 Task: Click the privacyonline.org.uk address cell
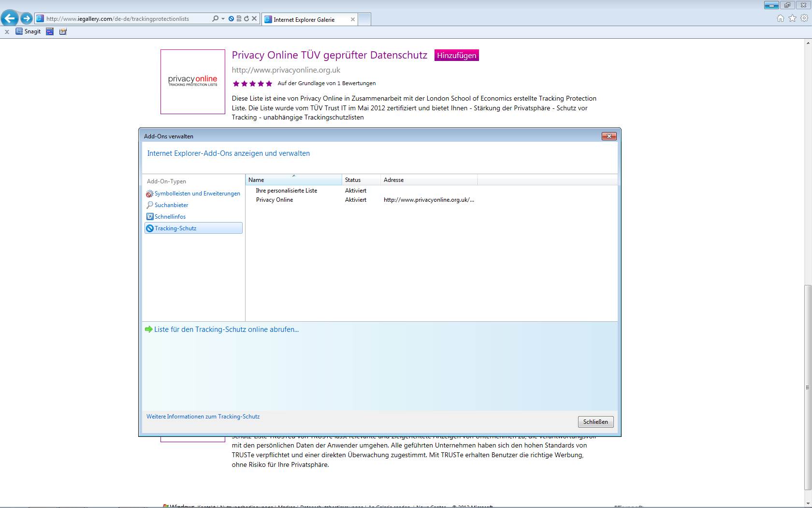pos(429,200)
